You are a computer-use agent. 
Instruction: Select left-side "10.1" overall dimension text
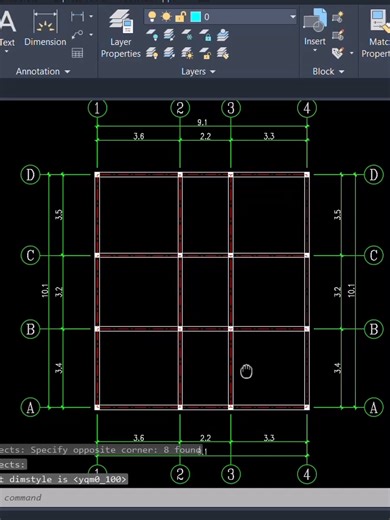point(45,290)
